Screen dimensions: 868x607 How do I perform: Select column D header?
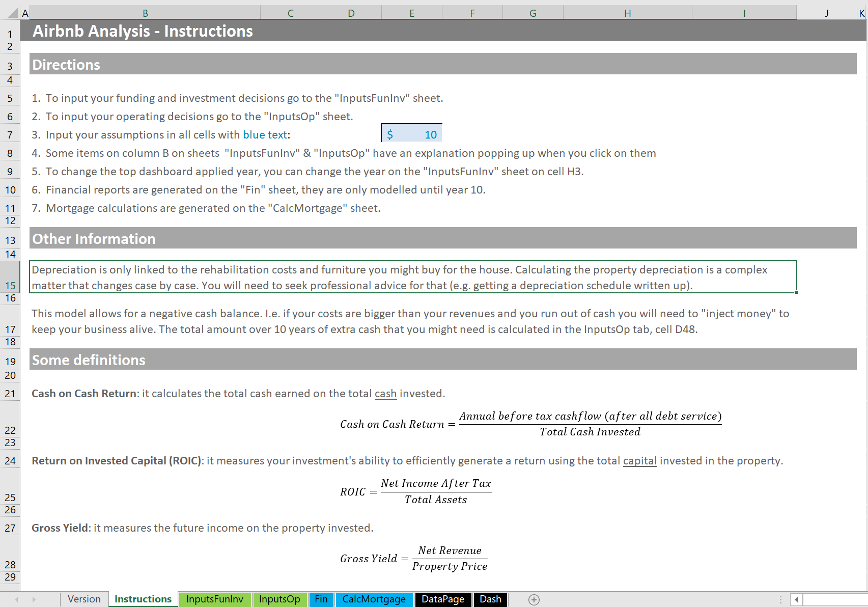pyautogui.click(x=351, y=13)
